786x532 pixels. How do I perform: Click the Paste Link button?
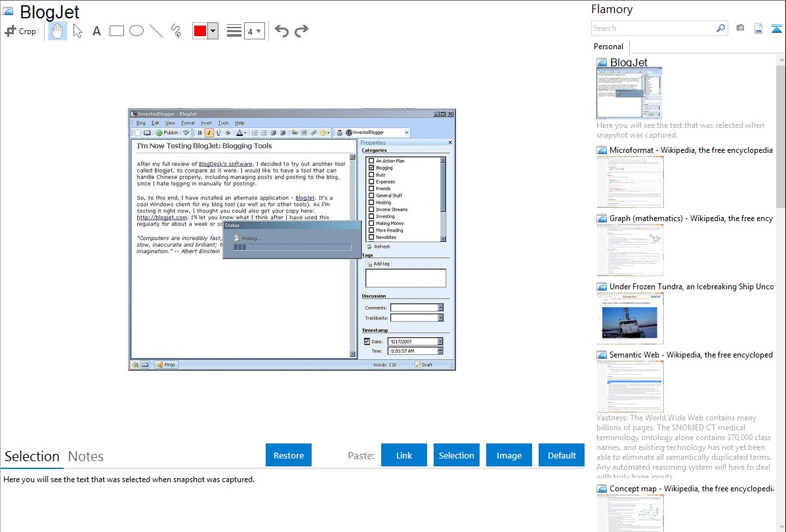click(404, 455)
